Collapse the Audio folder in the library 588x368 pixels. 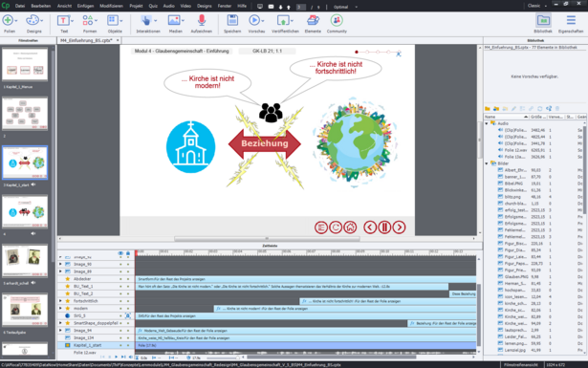[x=487, y=123]
